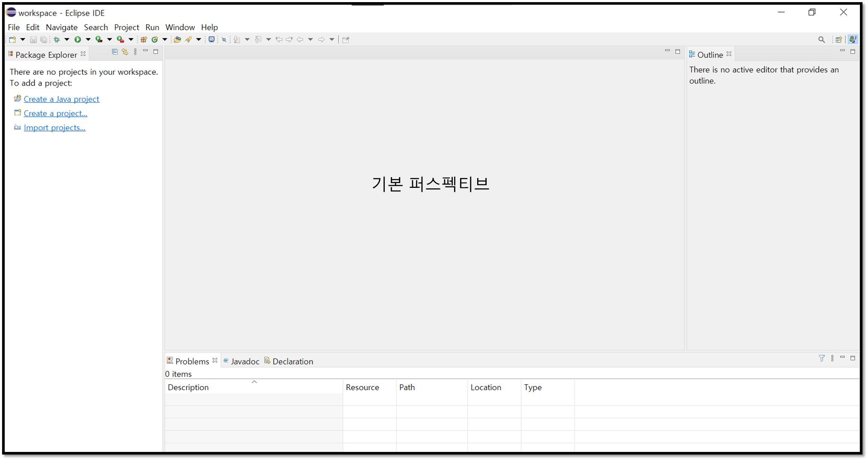
Task: Click the Pin Editor icon
Action: tap(346, 40)
